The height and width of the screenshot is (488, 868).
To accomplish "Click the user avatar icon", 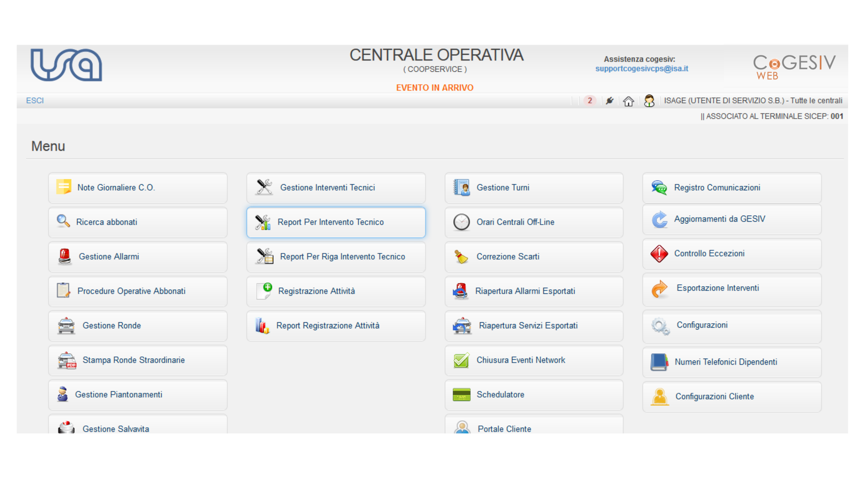I will click(x=649, y=101).
